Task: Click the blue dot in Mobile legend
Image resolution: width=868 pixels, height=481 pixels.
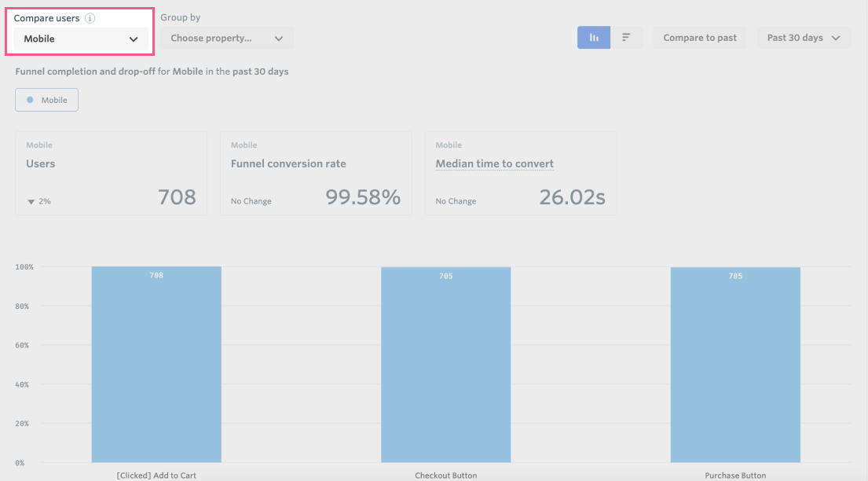Action: click(30, 100)
